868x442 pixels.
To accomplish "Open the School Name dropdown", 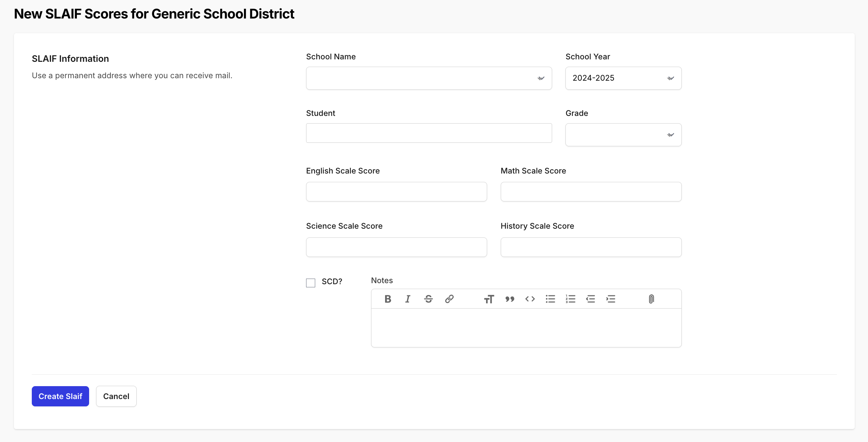I will [x=429, y=78].
